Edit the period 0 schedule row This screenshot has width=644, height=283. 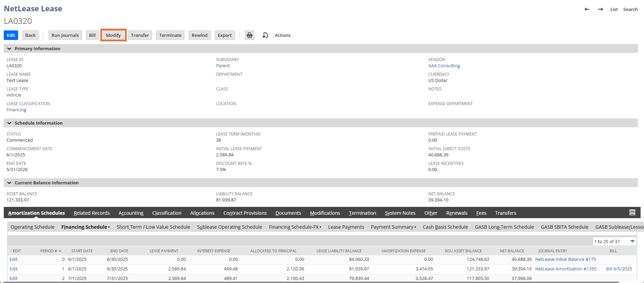(x=13, y=259)
